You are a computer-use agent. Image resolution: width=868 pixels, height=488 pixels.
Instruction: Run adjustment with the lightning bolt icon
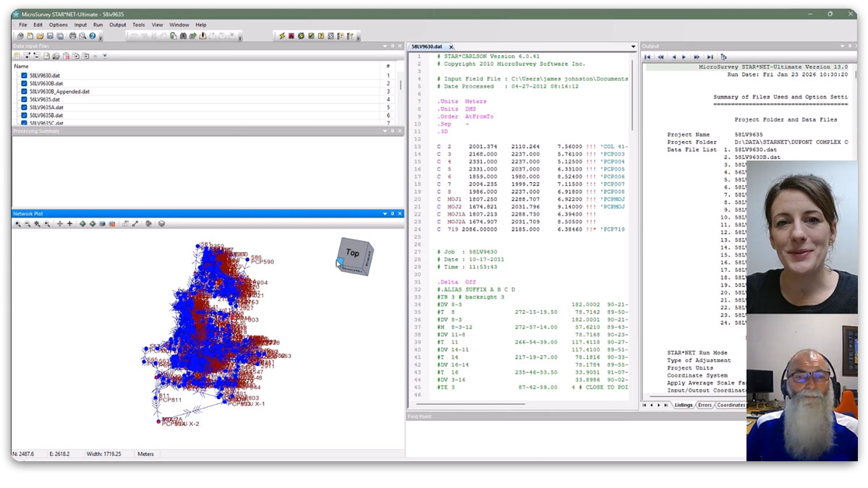(282, 36)
